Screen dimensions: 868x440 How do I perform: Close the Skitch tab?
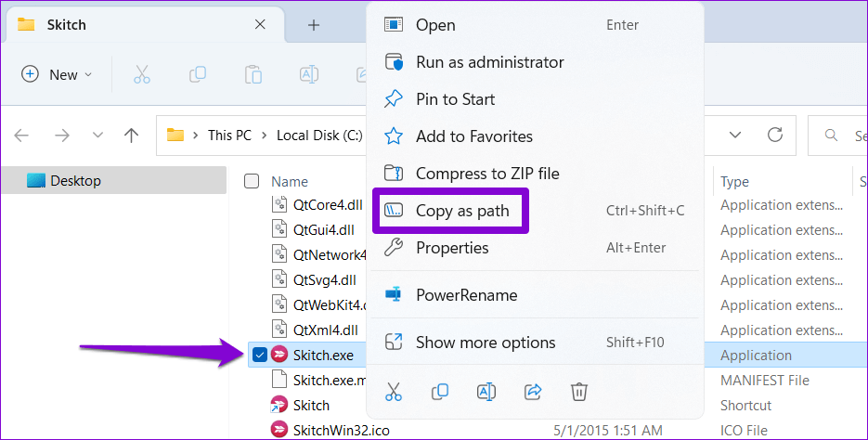click(x=260, y=24)
